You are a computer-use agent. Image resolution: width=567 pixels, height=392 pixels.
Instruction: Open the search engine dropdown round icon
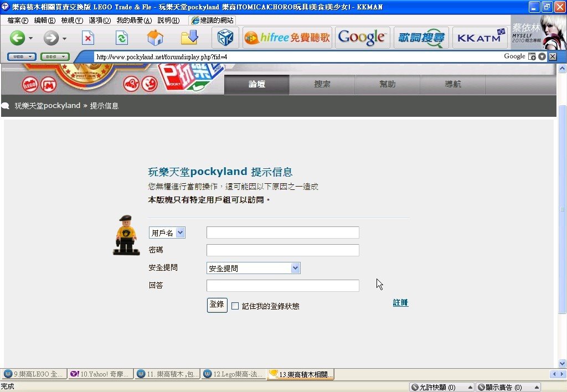click(x=542, y=56)
